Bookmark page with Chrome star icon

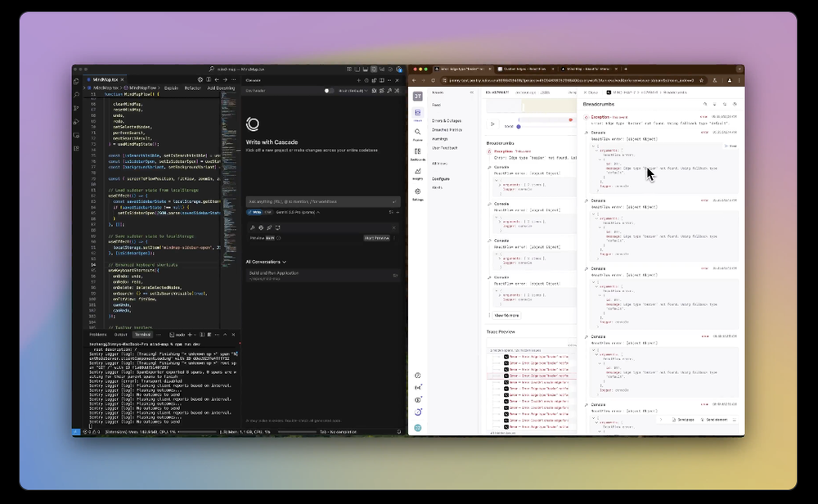(x=701, y=80)
